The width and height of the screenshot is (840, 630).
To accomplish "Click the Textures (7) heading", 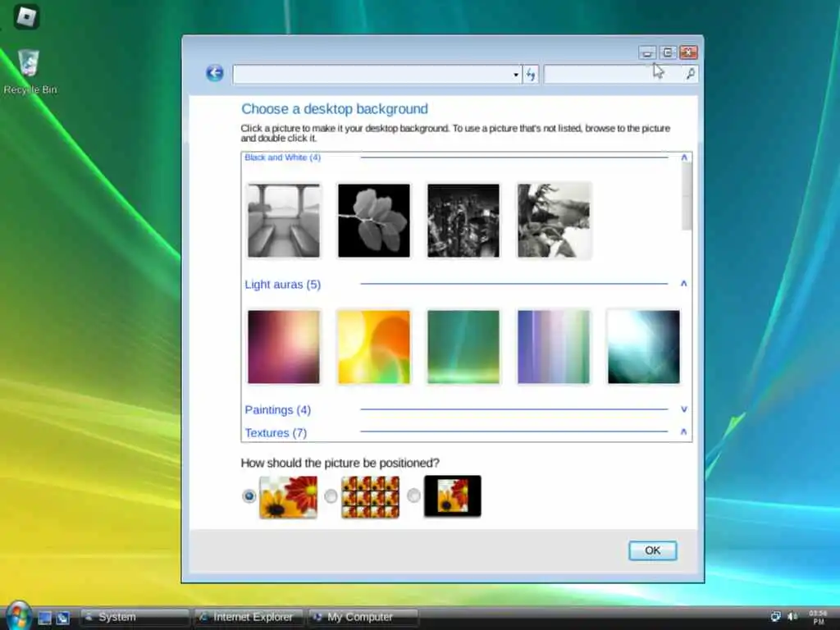I will click(x=276, y=433).
